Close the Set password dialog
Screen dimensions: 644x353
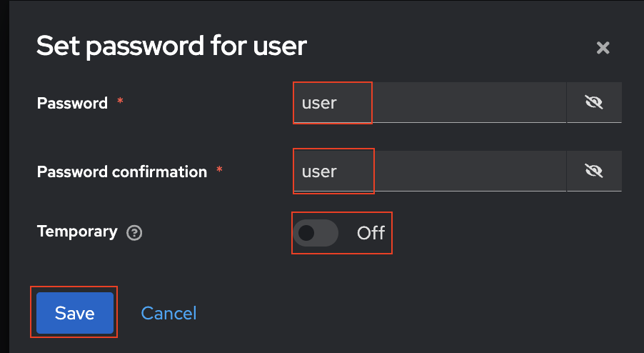pyautogui.click(x=603, y=48)
